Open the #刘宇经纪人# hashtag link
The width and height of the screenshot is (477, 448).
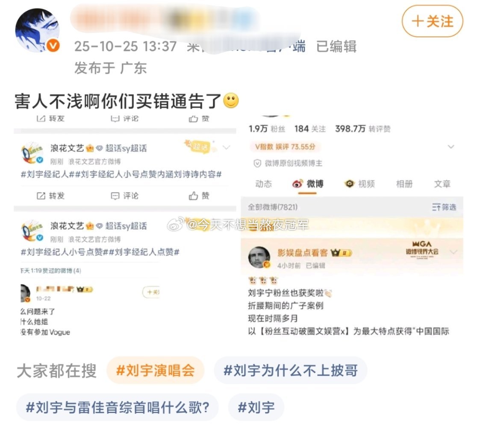[x=47, y=174]
